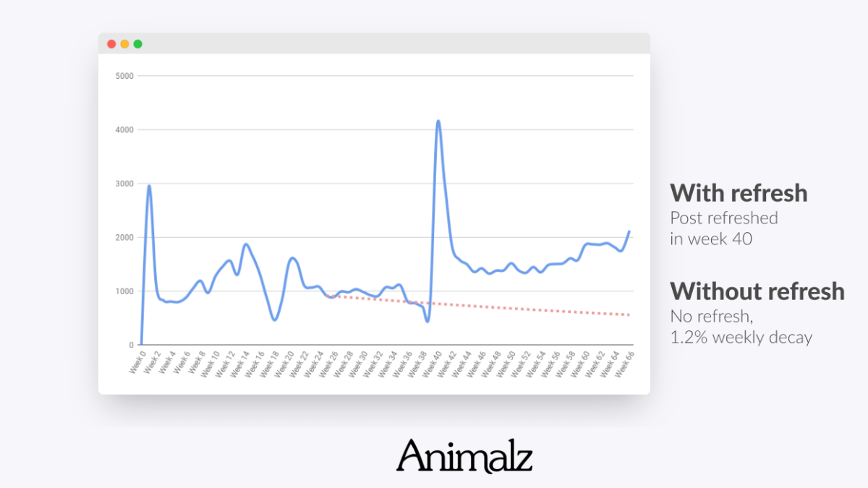Screen dimensions: 868x488
Task: Click the right end of the dotted red line
Action: (629, 314)
